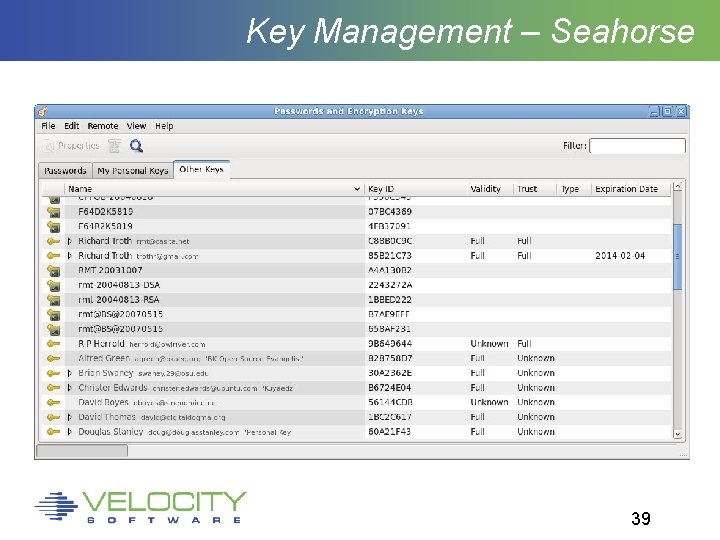720x540 pixels.
Task: Select the R P Herrold key name
Action: point(101,343)
